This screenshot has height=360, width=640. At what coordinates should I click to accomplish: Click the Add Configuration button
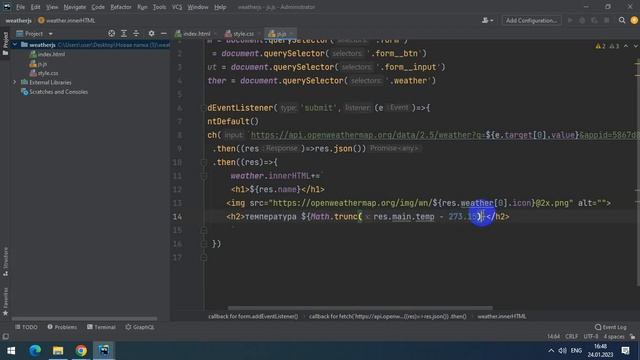pos(531,20)
